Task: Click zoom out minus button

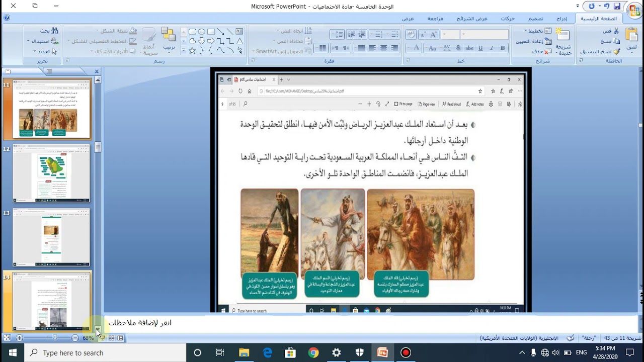Action: [x=75, y=338]
